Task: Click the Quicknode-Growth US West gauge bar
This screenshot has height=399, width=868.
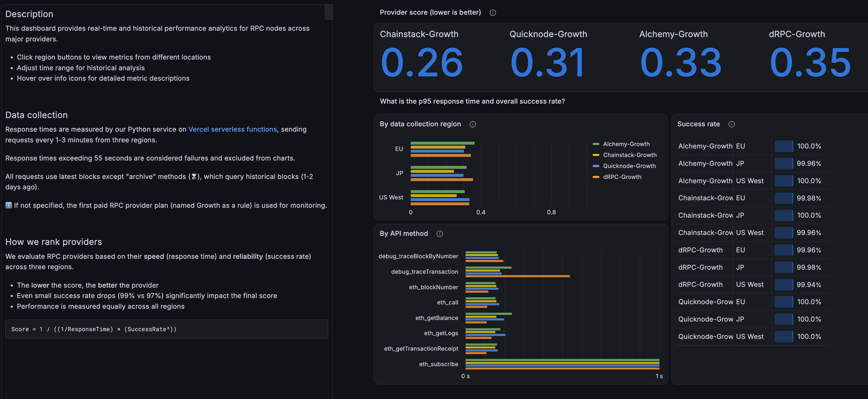Action: [x=783, y=337]
